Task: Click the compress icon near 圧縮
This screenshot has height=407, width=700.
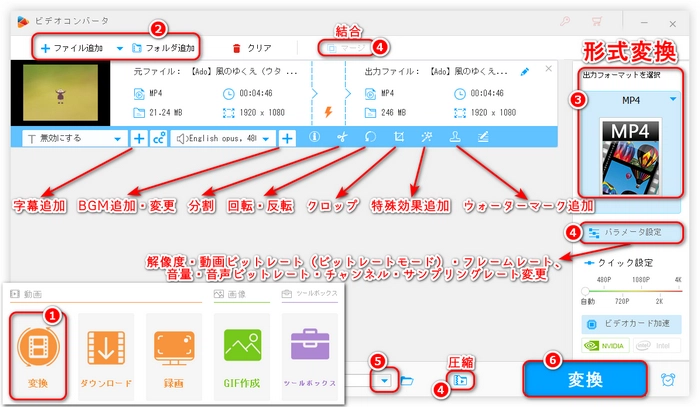Action: coord(460,380)
